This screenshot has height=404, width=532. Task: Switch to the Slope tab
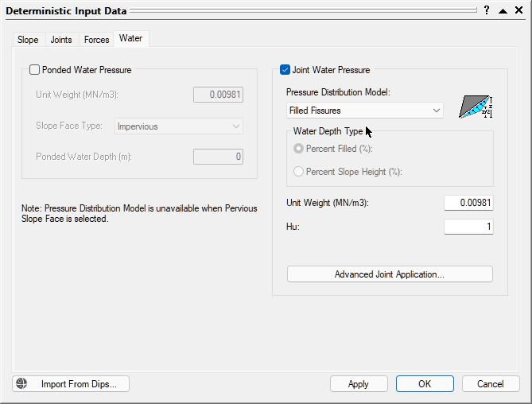click(28, 40)
